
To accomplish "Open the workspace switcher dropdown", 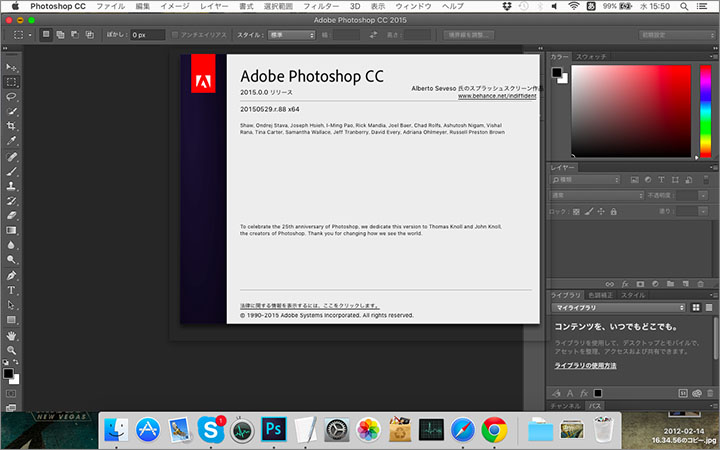I will [677, 35].
